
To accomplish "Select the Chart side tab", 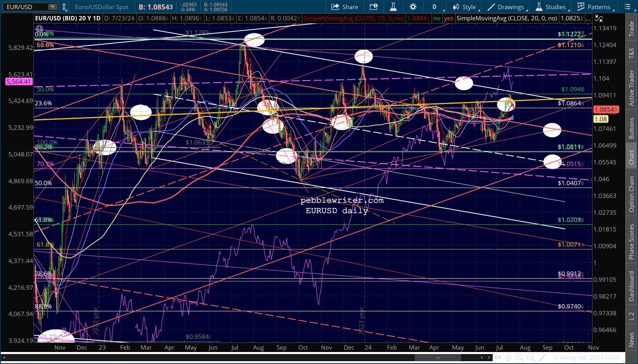I will (x=631, y=157).
